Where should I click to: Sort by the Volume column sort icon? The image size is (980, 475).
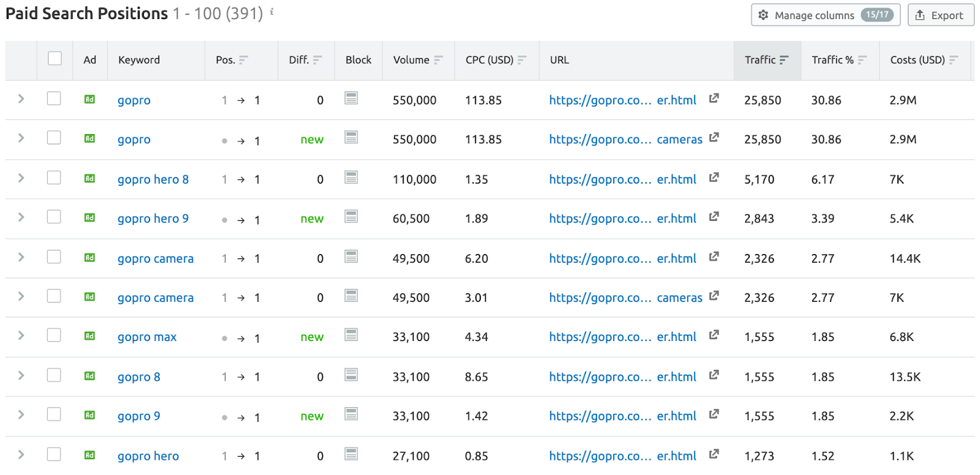pyautogui.click(x=439, y=60)
